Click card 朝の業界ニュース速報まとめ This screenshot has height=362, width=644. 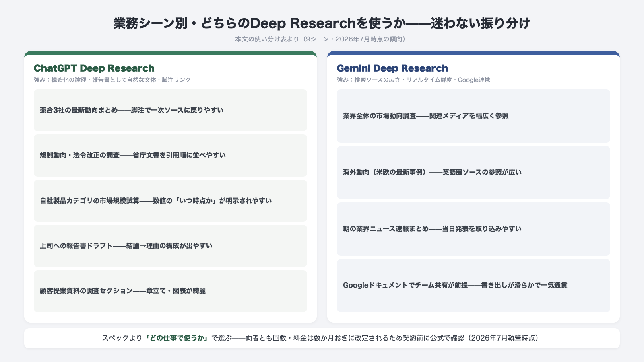pyautogui.click(x=473, y=229)
